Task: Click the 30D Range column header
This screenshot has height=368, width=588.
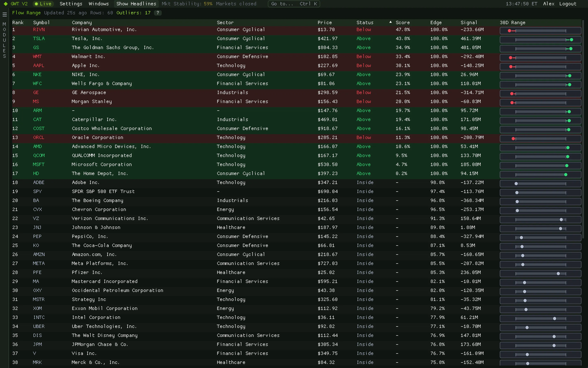Action: click(512, 23)
